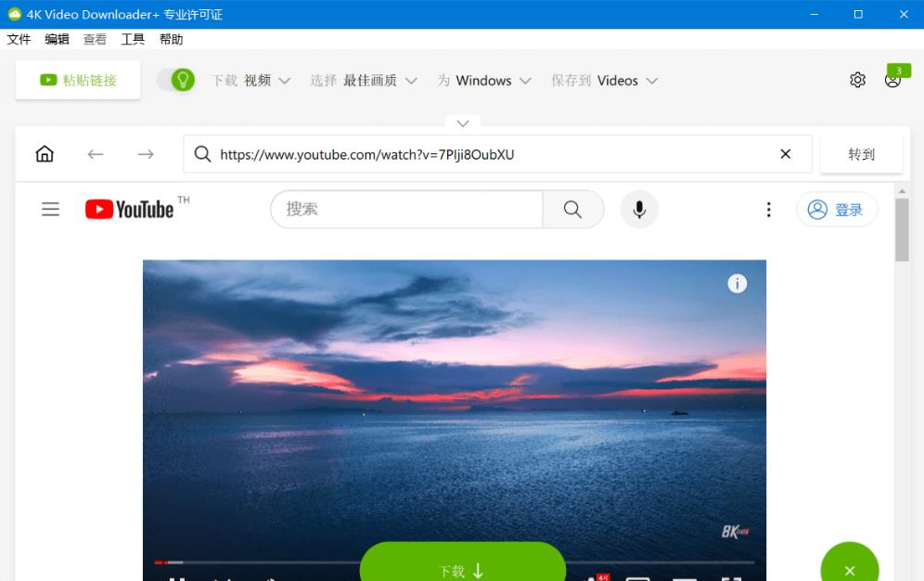
Task: Open the Edit (编辑) menu
Action: pos(57,39)
